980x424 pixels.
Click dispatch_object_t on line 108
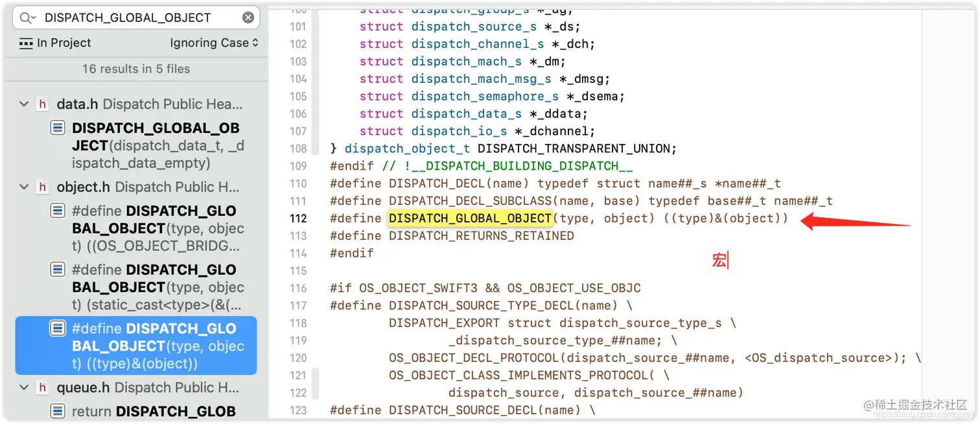[408, 148]
